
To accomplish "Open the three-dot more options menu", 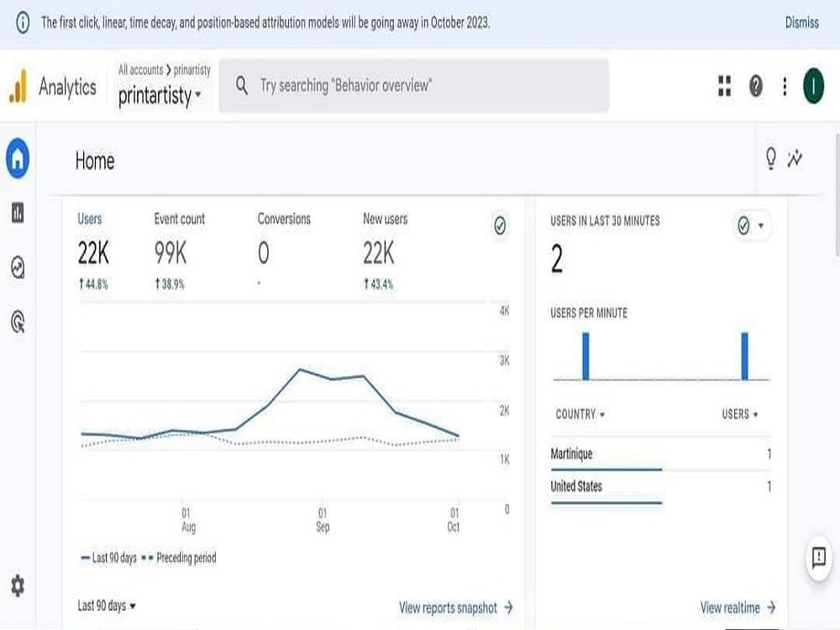I will pos(785,86).
